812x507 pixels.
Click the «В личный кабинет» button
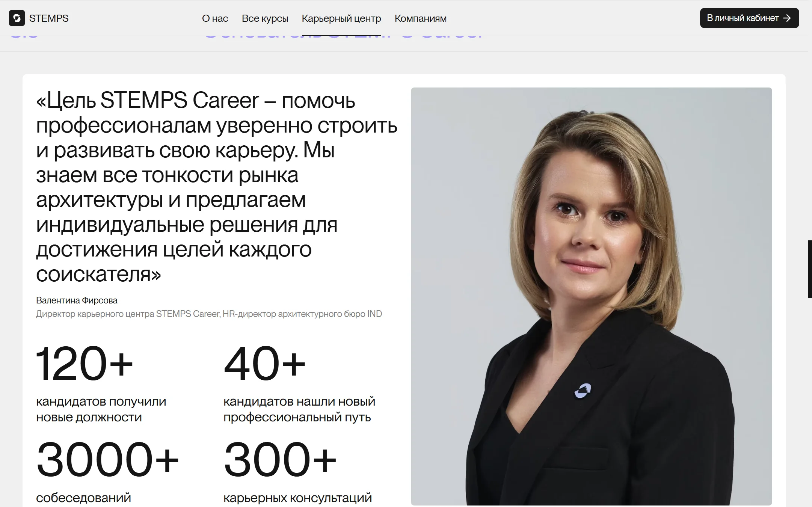tap(749, 18)
